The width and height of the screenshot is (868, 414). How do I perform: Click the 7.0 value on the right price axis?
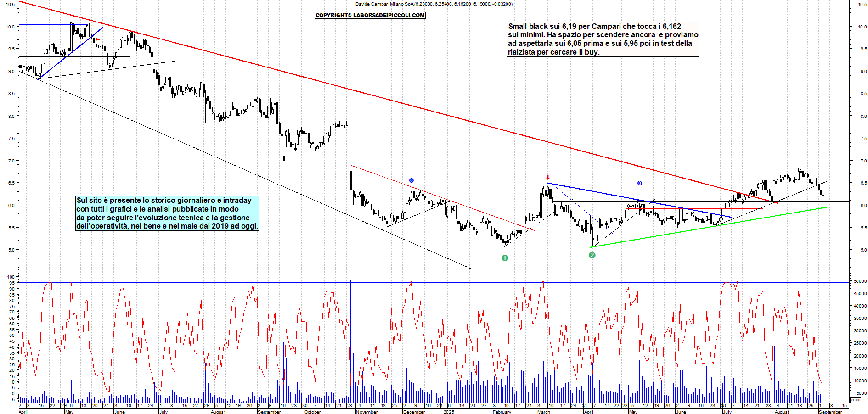click(863, 161)
